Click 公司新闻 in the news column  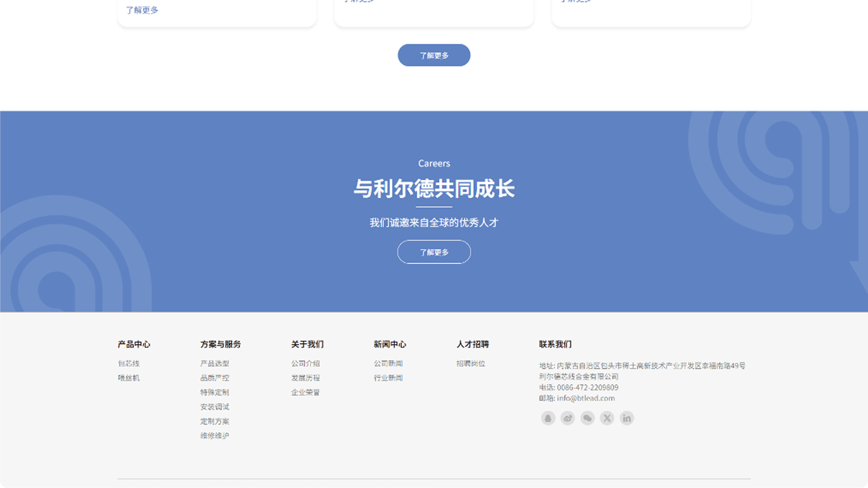pyautogui.click(x=389, y=363)
